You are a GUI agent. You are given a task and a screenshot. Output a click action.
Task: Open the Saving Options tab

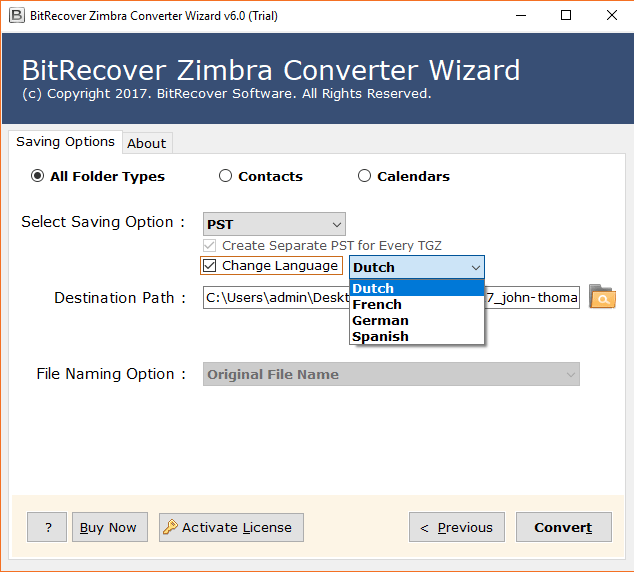click(65, 142)
